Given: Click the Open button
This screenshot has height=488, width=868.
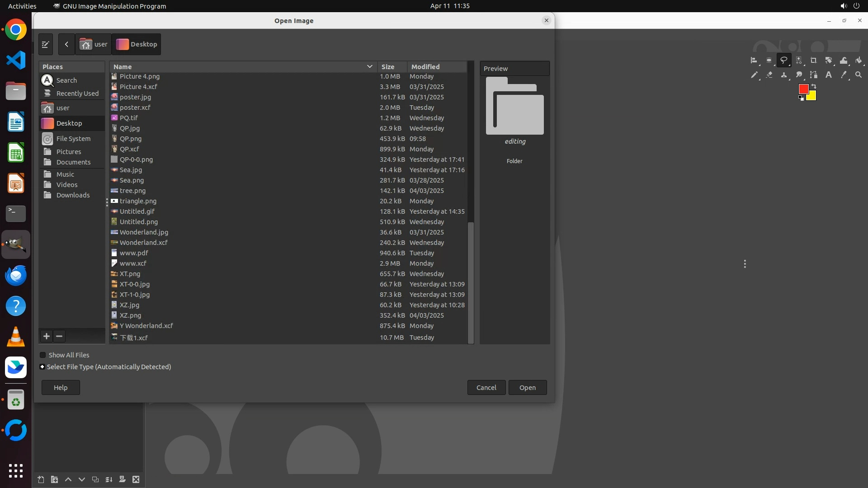Looking at the screenshot, I should [527, 388].
